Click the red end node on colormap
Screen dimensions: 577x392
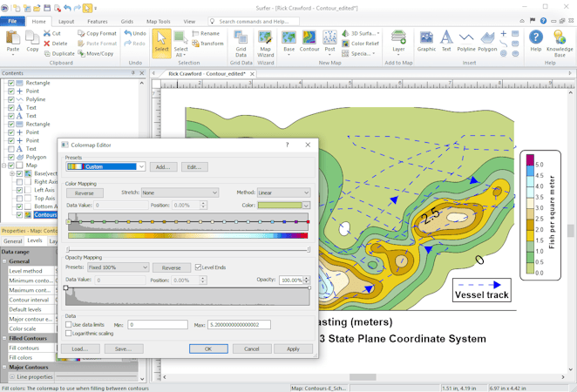(308, 222)
